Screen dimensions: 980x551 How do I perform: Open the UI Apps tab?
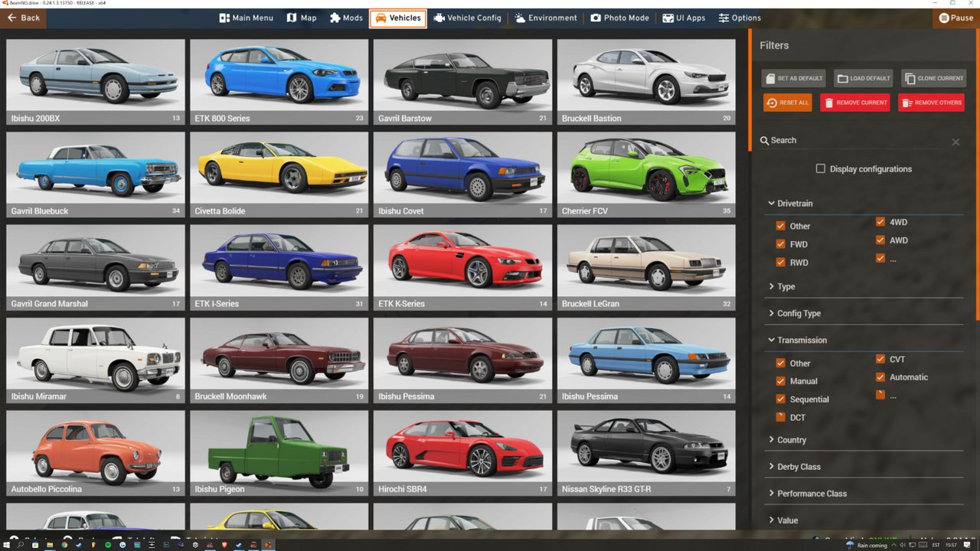click(x=684, y=18)
